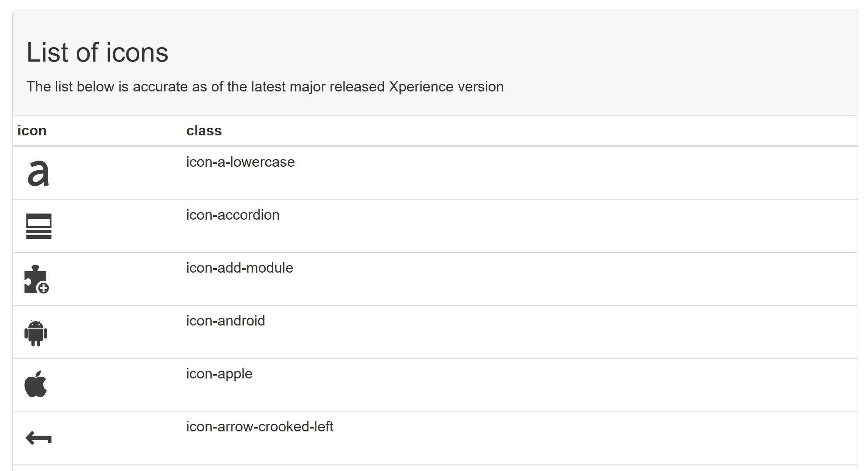Click the Apple logo icon
The width and height of the screenshot is (868, 471).
coord(36,384)
